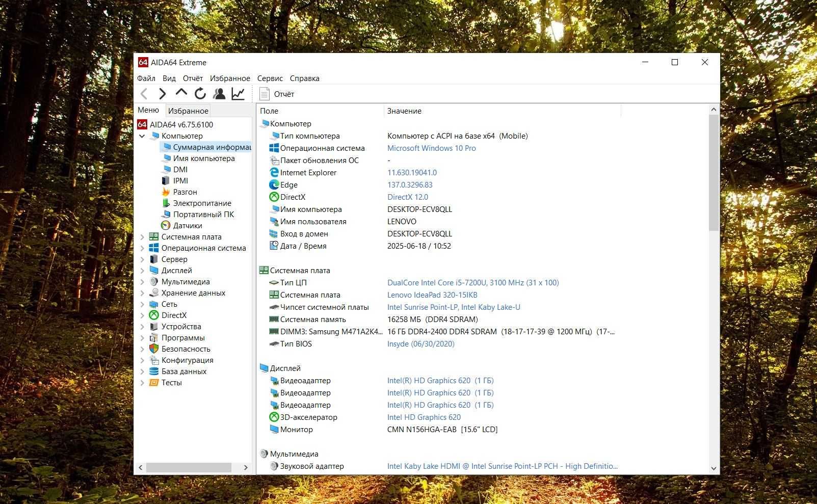This screenshot has width=817, height=504.
Task: Open the Insyde (06/30/2020) BIOS link
Action: pyautogui.click(x=421, y=344)
